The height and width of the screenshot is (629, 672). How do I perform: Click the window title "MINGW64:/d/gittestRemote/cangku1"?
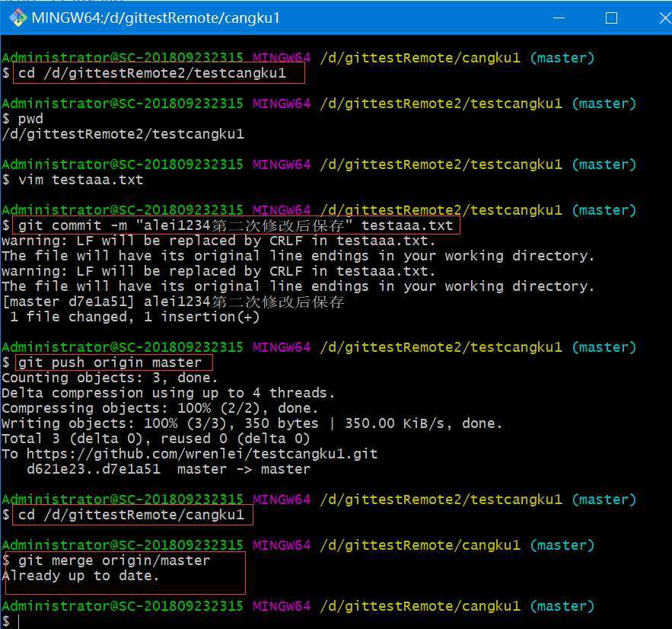156,18
